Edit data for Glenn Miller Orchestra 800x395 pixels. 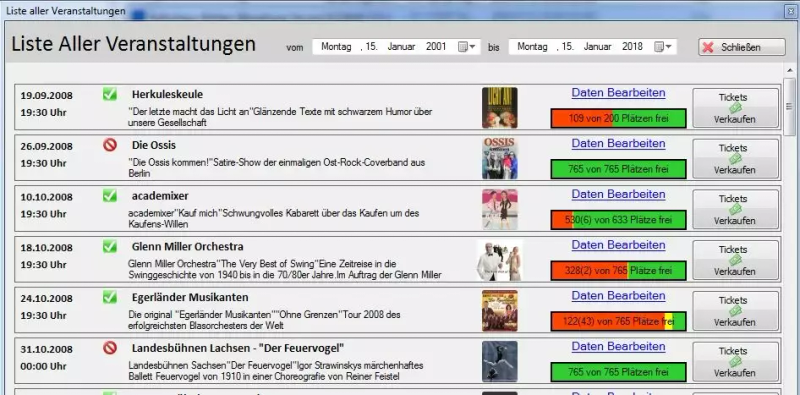tap(618, 245)
